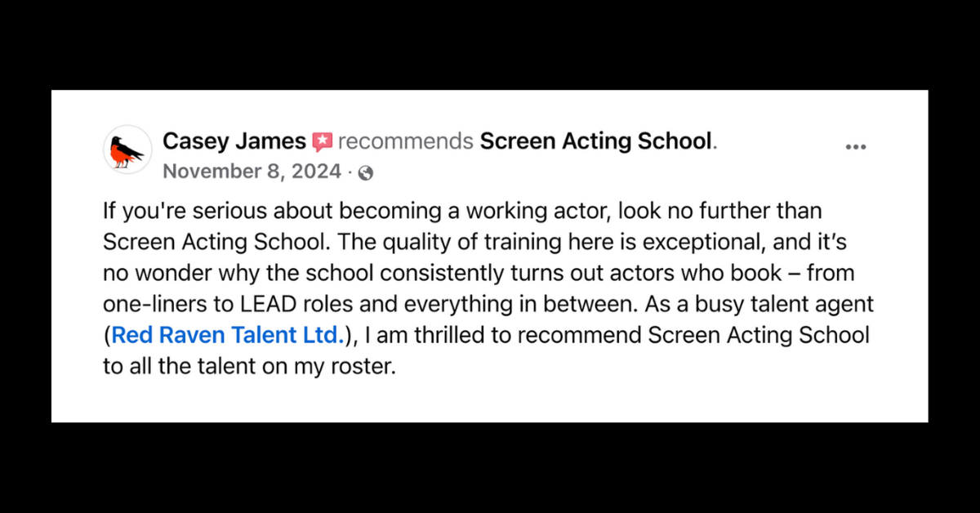Click the red raven profile picture

tap(127, 149)
